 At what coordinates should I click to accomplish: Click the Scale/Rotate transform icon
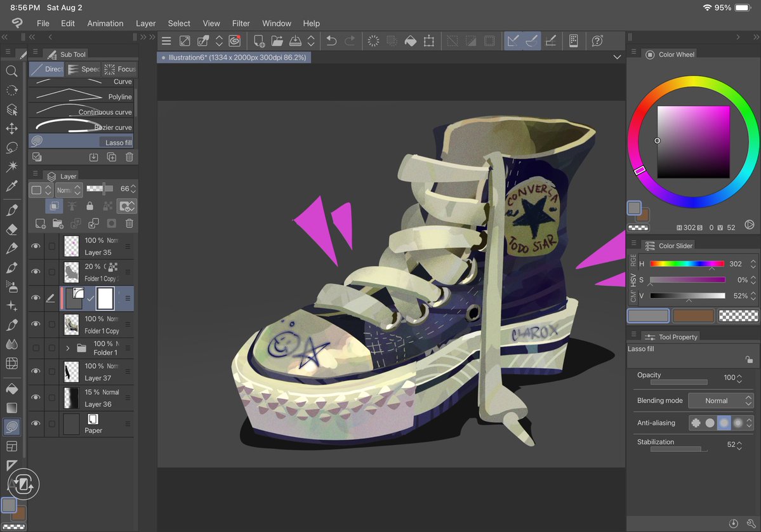429,41
